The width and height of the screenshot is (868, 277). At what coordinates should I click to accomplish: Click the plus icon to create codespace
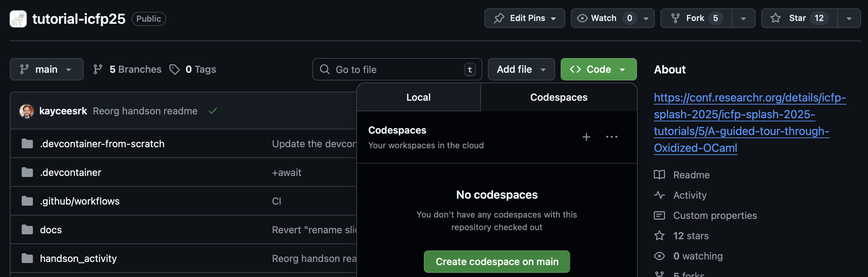pos(586,137)
